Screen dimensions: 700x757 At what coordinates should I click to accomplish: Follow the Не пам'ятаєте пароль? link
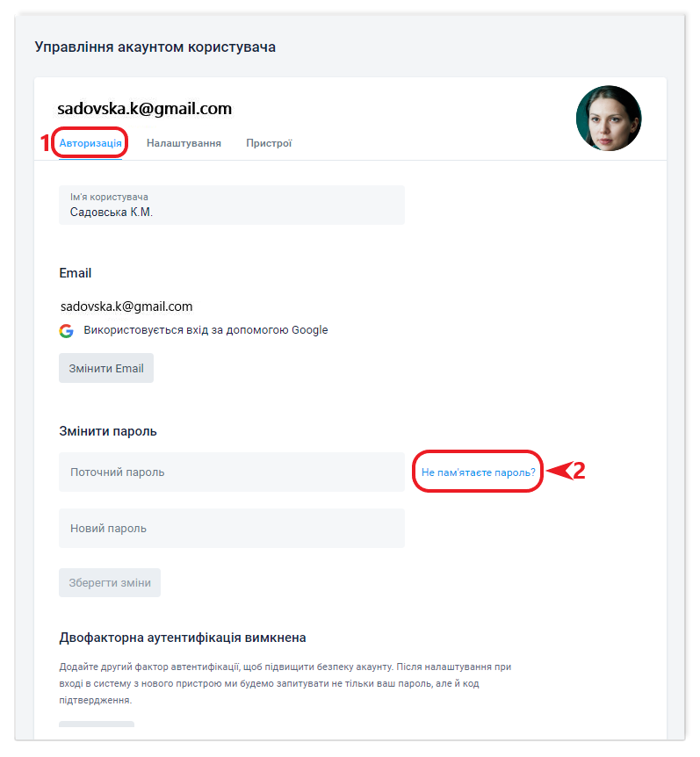[478, 472]
